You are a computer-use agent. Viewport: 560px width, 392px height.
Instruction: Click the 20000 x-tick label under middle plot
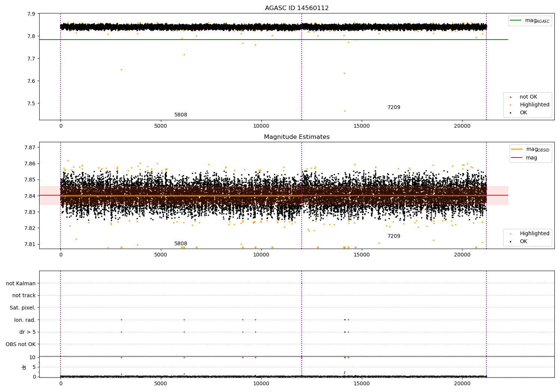coord(462,255)
